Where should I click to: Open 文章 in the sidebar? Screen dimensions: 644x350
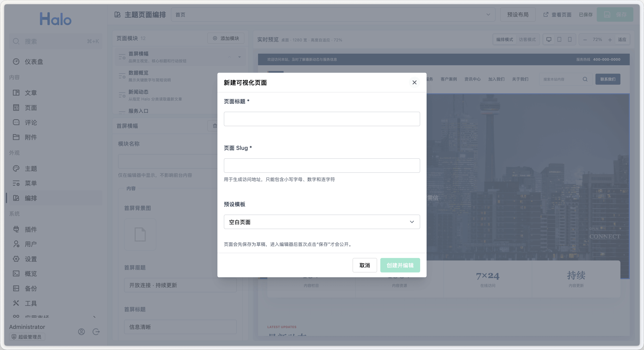click(x=56, y=93)
